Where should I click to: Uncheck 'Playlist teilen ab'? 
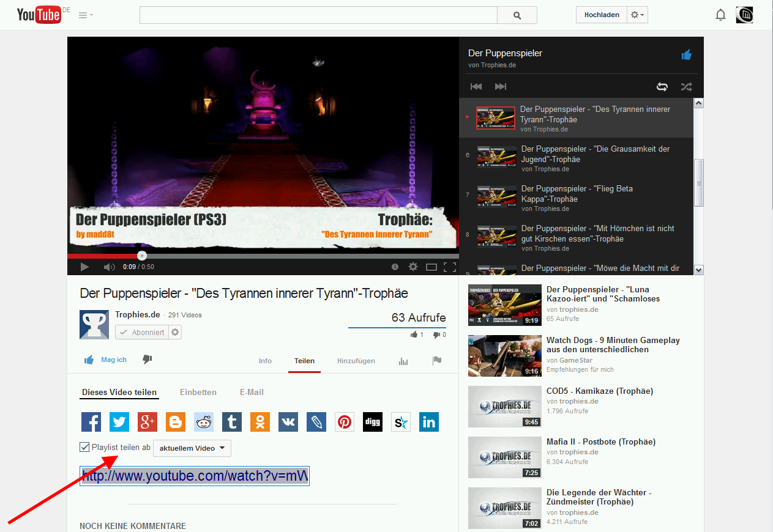(84, 446)
